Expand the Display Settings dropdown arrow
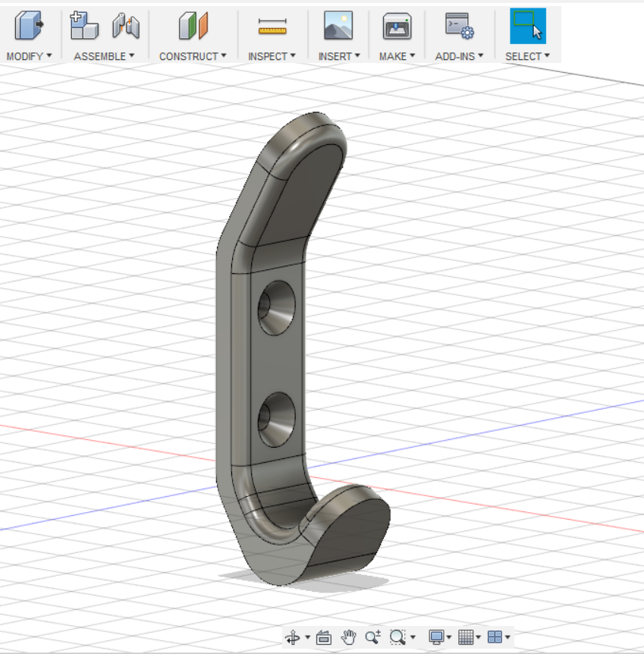This screenshot has width=644, height=654. 449,637
